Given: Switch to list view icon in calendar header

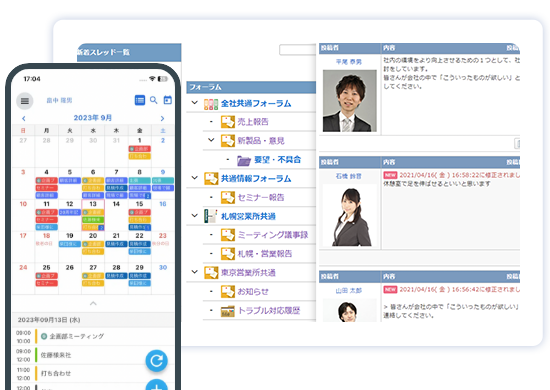Looking at the screenshot, I should [140, 100].
